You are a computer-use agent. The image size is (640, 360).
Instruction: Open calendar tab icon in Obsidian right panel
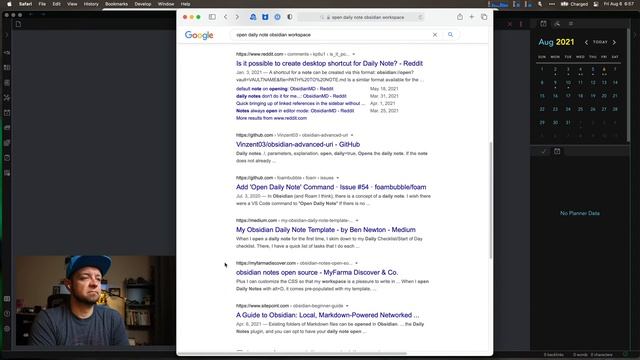pyautogui.click(x=543, y=24)
